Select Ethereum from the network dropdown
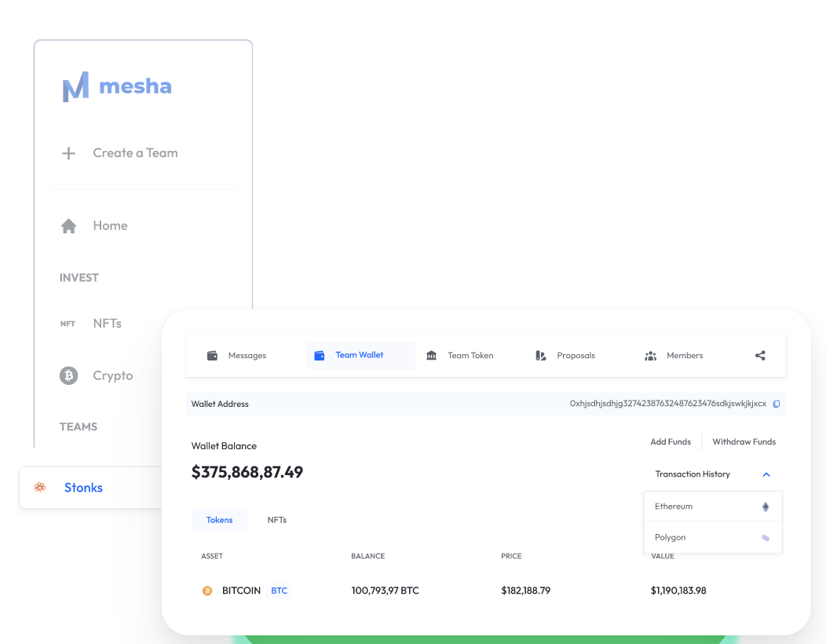Viewport: 826px width, 644px height. 713,507
